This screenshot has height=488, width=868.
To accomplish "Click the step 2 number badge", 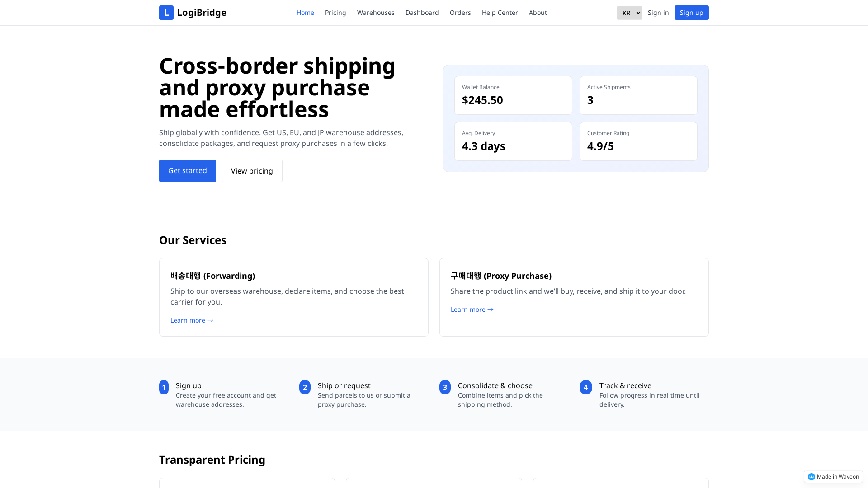I will click(305, 387).
